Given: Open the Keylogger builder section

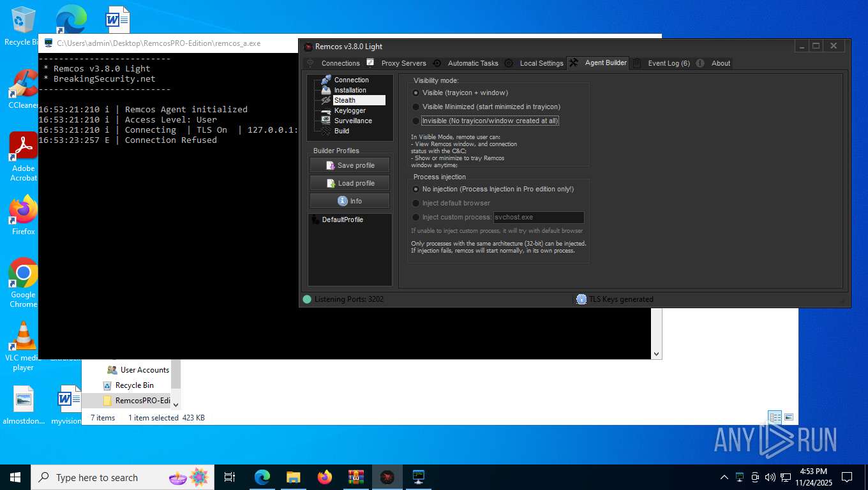Looking at the screenshot, I should 350,110.
